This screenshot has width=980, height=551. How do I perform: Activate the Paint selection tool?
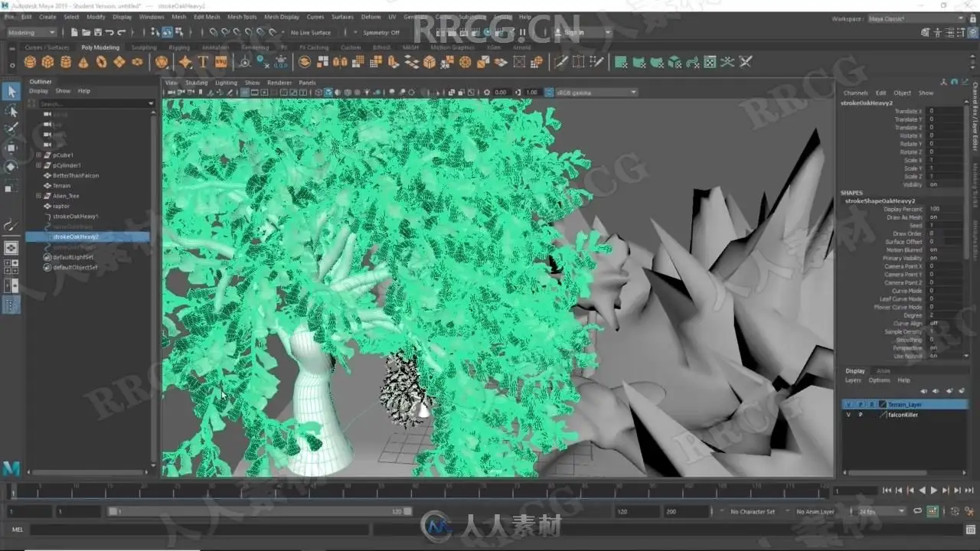point(11,129)
